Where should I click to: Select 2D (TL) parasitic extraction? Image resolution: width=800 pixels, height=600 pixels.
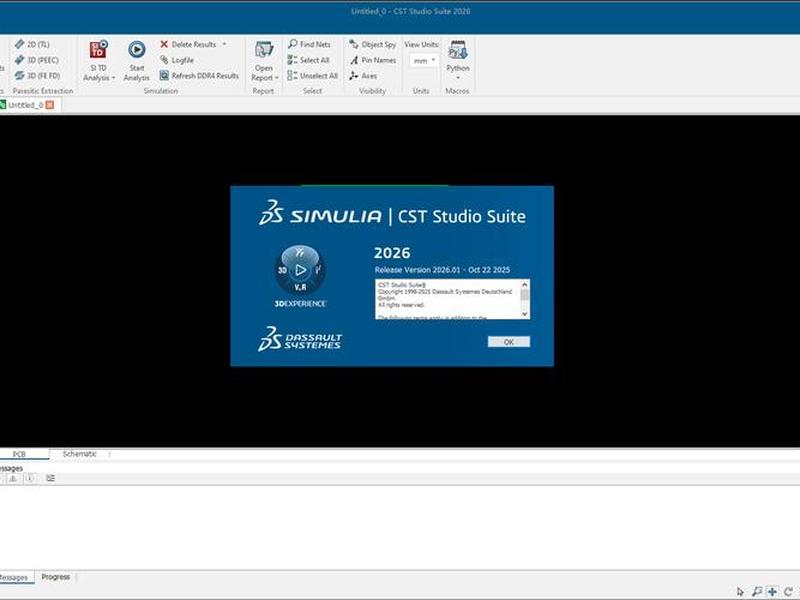(x=32, y=44)
